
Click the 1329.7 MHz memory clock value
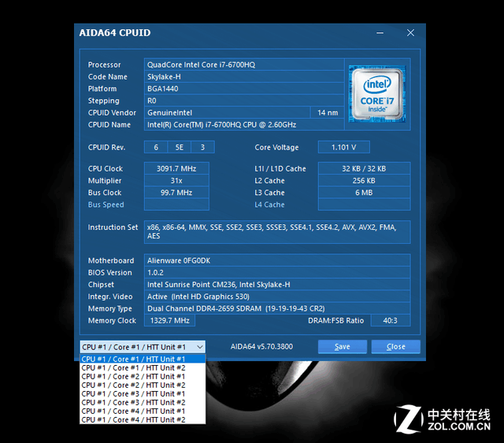169,320
